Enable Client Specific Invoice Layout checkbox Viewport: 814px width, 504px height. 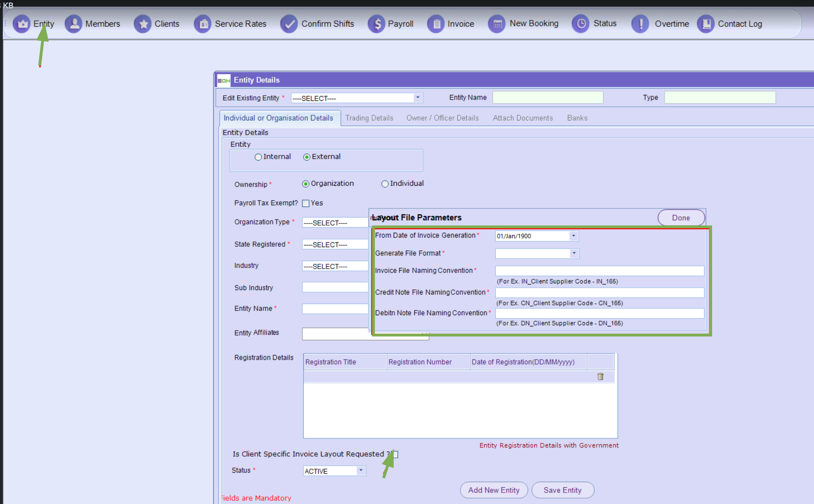pos(396,454)
